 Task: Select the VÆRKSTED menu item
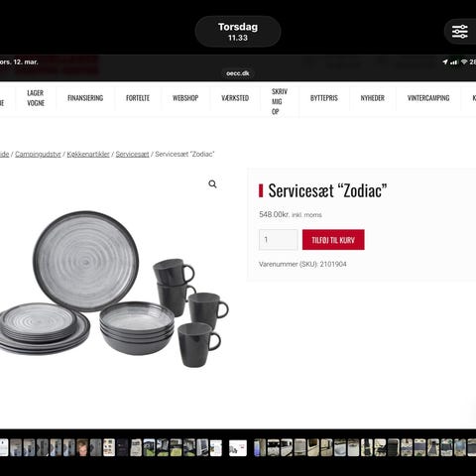[235, 98]
